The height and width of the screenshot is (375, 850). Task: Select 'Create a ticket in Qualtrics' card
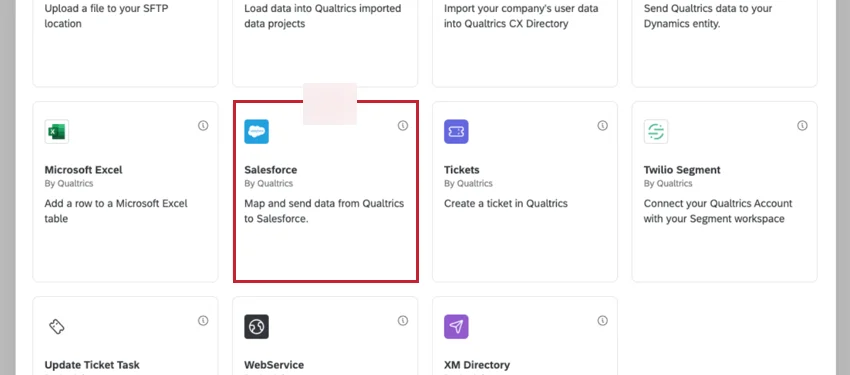point(525,192)
